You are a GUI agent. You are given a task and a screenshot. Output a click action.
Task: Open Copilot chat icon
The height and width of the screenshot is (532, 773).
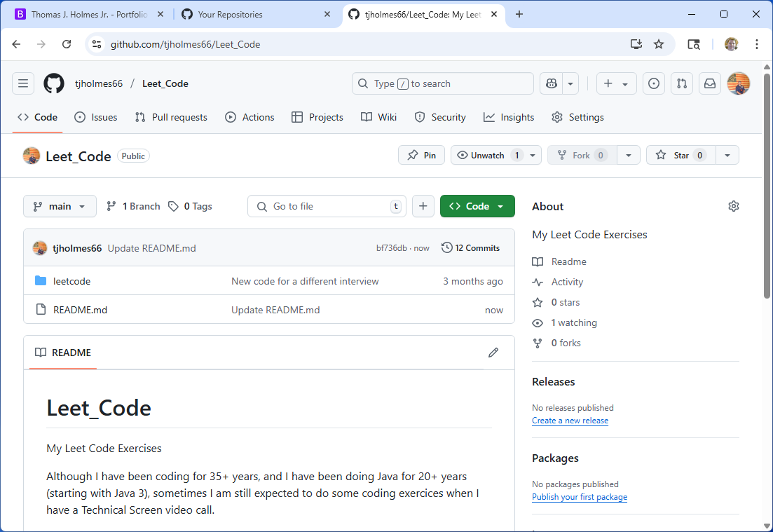[551, 84]
